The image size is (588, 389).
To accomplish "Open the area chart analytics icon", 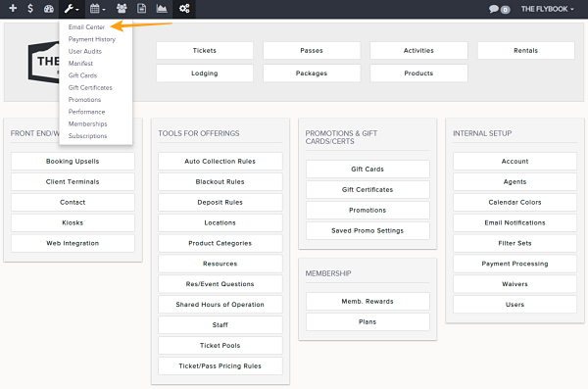I will point(162,8).
